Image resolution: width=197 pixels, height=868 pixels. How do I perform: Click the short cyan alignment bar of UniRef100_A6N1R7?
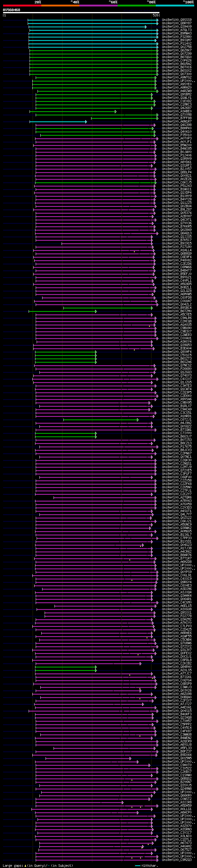58,122
